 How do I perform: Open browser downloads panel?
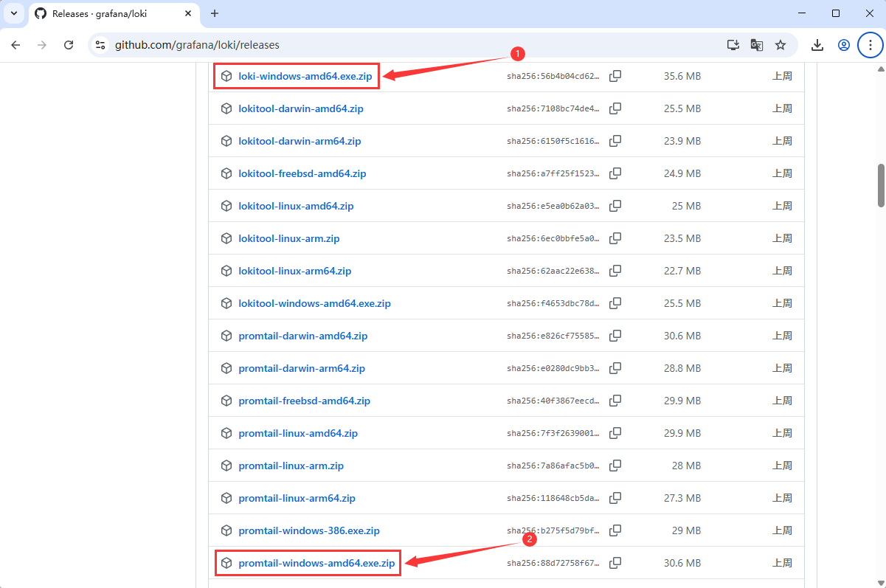tap(817, 45)
